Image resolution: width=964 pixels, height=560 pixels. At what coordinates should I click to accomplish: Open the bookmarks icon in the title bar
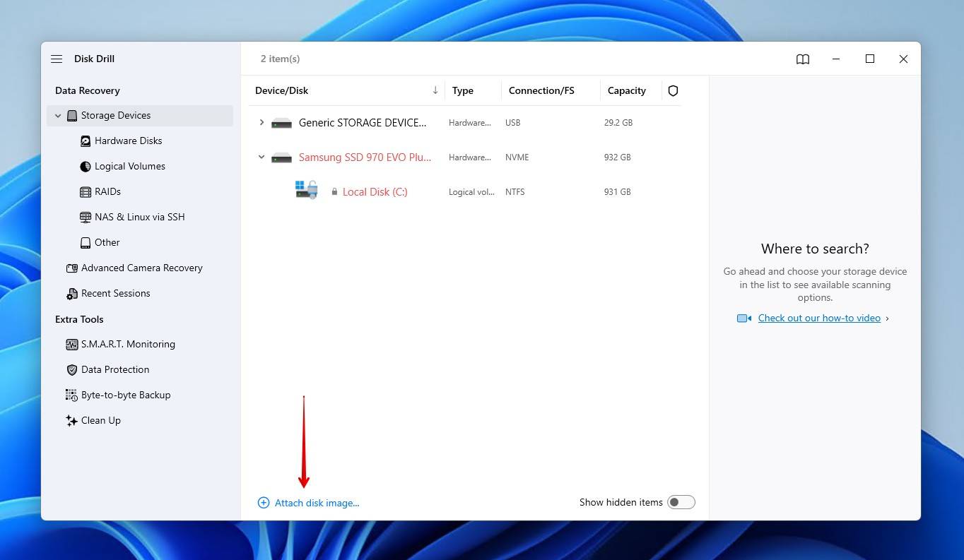pyautogui.click(x=803, y=59)
